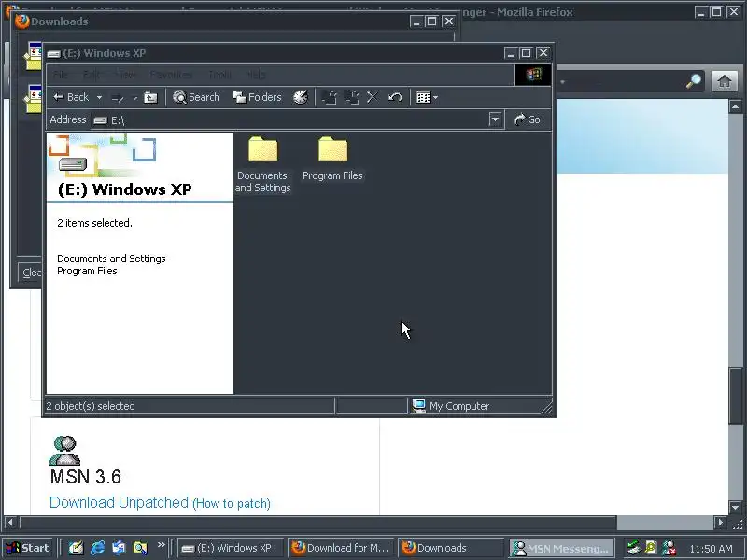Expand the Views dropdown arrow
This screenshot has height=560, width=747.
pos(435,98)
